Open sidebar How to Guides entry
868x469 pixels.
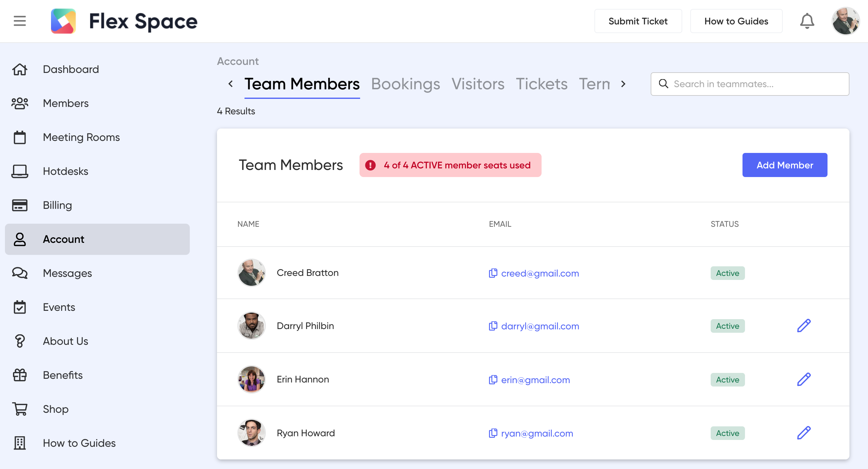point(97,443)
